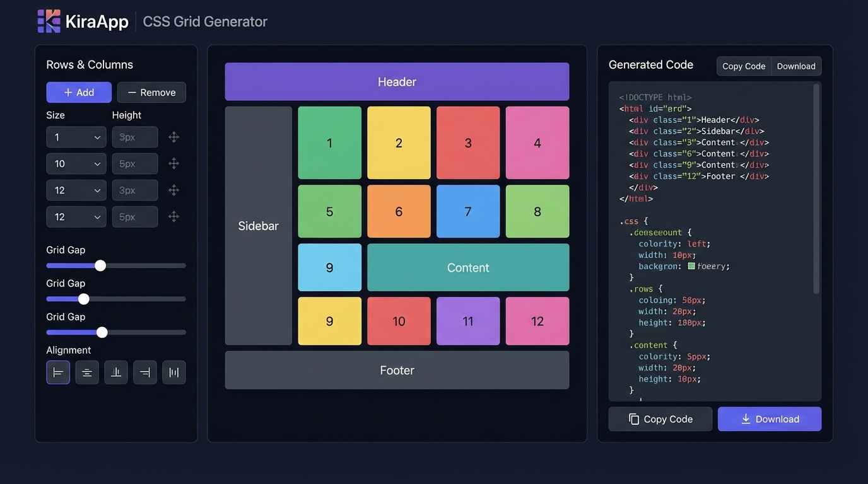Screen dimensions: 868x484
Task: Click the first Grid Gap slider handle
Action: (100, 265)
